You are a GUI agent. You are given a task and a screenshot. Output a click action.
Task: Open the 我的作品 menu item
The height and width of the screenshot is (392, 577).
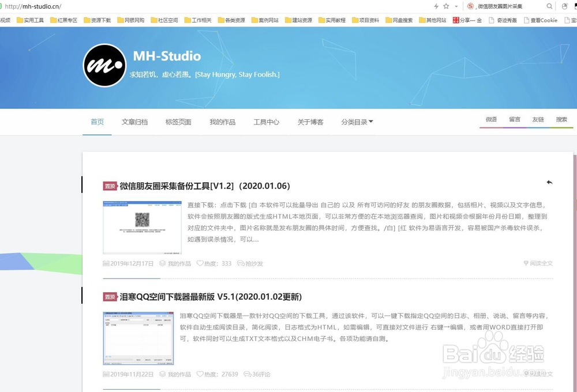(223, 122)
